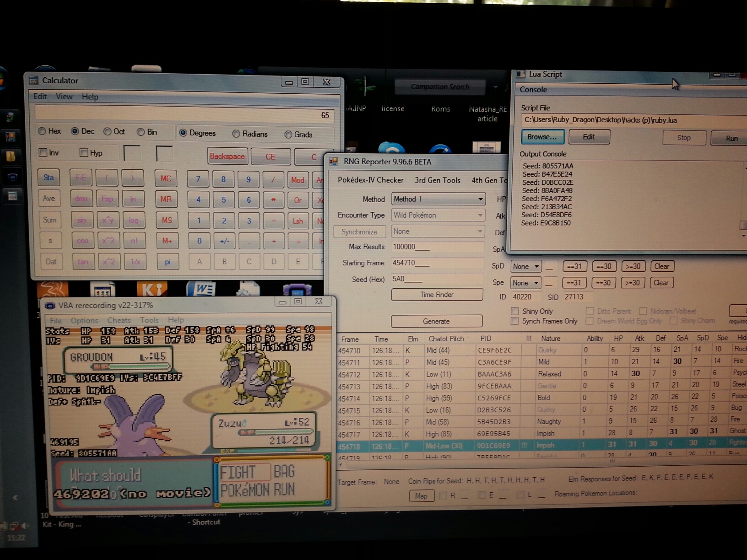
Task: Click the Map button
Action: [x=421, y=496]
